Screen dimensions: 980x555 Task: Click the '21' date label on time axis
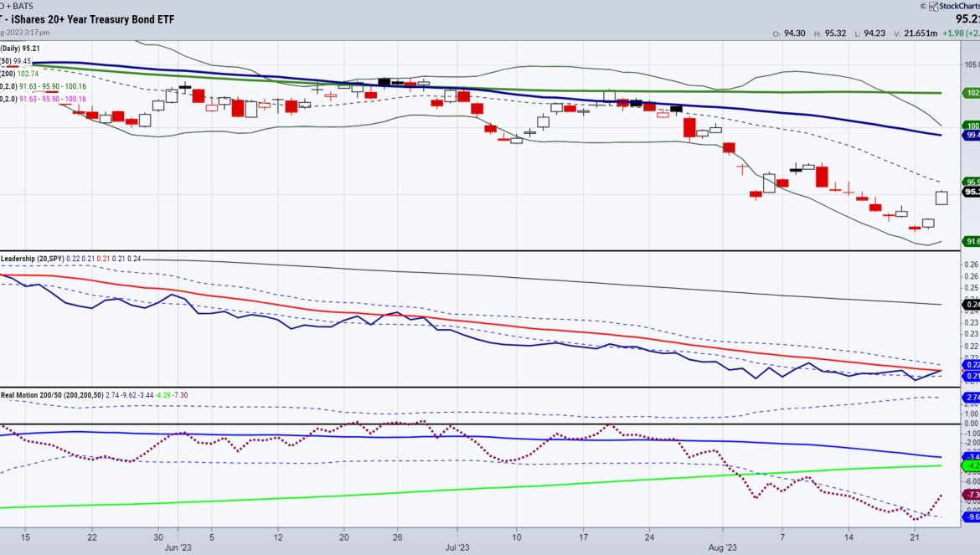click(915, 537)
